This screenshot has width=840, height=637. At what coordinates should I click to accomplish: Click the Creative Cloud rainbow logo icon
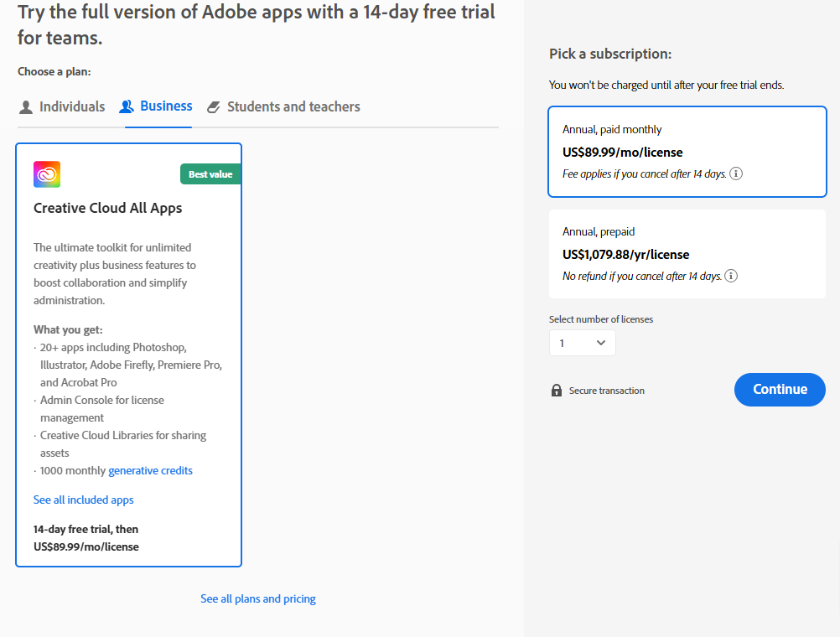click(47, 174)
